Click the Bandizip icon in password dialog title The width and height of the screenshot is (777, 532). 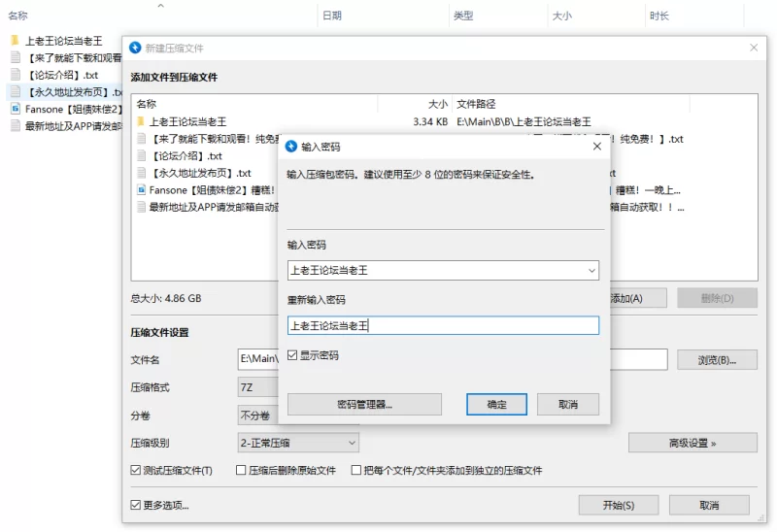[x=290, y=147]
